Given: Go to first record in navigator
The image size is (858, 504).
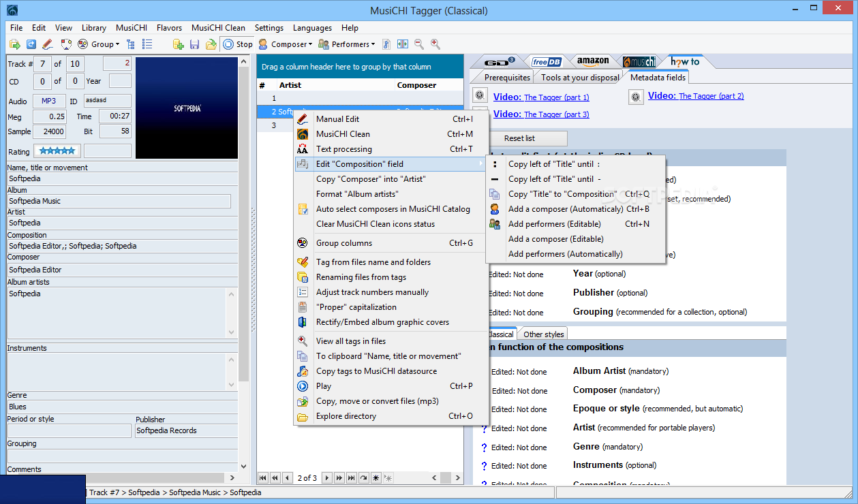Looking at the screenshot, I should coord(263,478).
